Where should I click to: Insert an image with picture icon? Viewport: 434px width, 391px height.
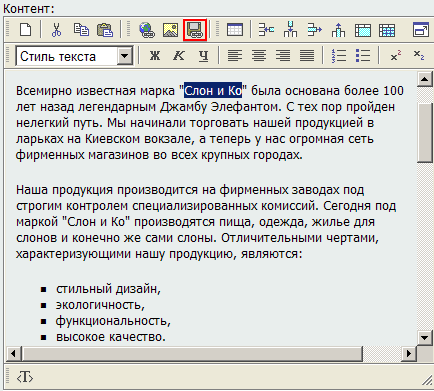[x=170, y=30]
